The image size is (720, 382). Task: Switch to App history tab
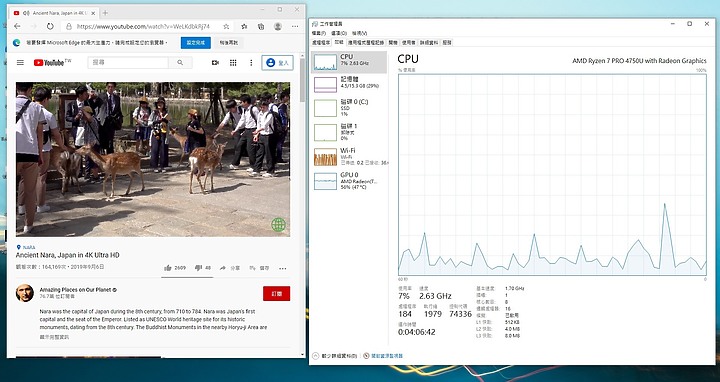point(366,42)
